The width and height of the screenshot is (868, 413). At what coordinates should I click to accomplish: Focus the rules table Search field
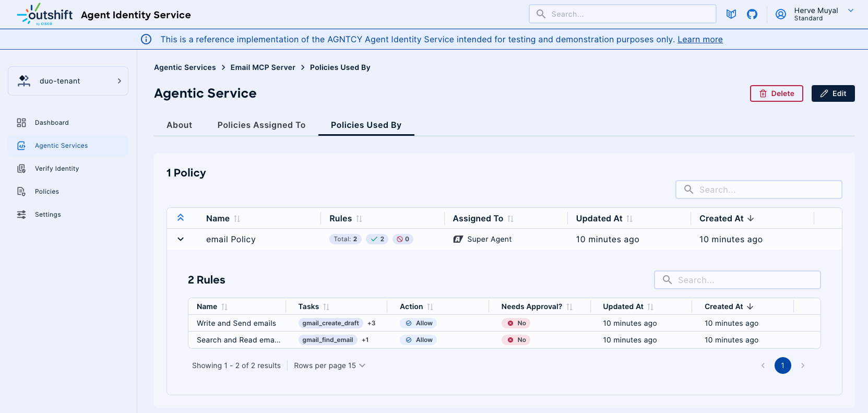click(x=738, y=280)
